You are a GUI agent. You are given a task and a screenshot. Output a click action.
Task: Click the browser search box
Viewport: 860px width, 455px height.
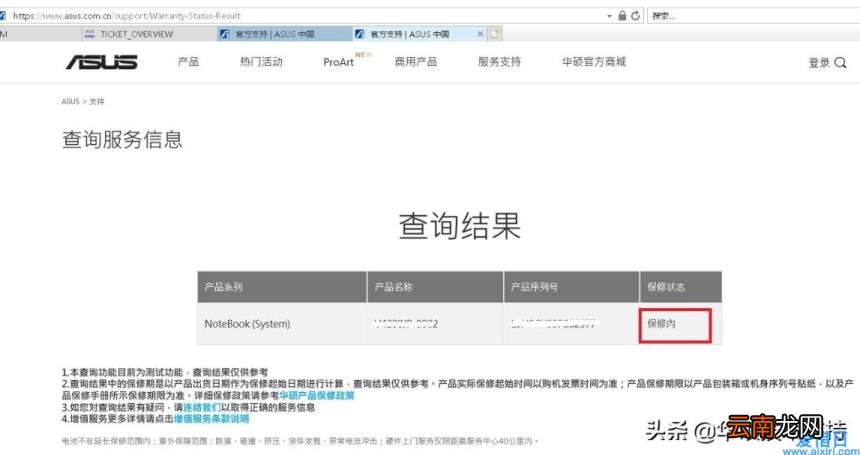(x=752, y=16)
